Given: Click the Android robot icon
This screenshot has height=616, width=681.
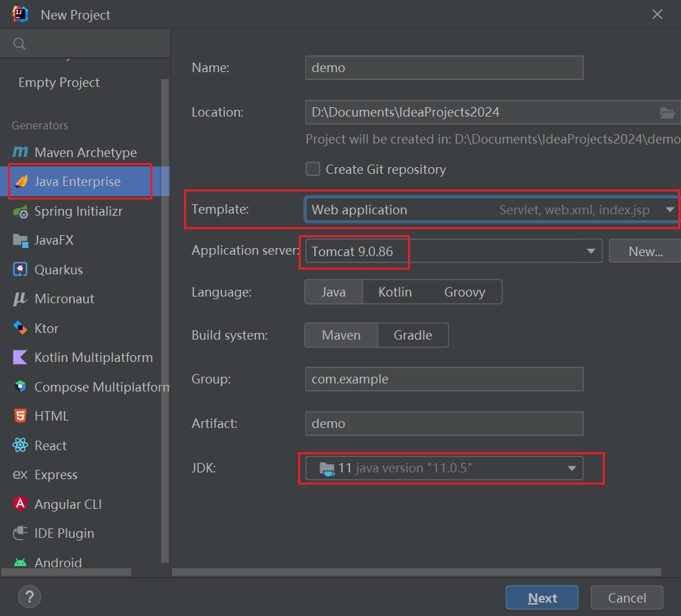Looking at the screenshot, I should click(20, 563).
